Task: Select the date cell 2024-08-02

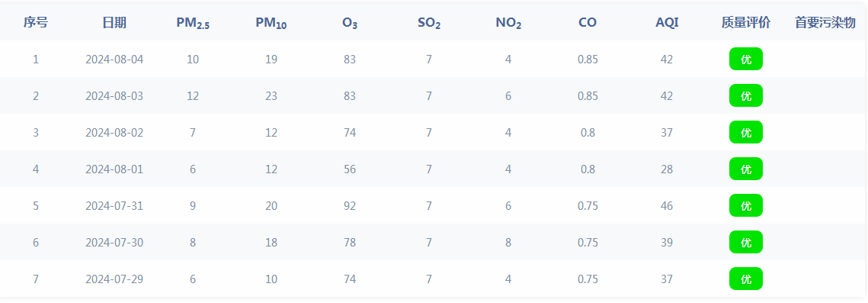Action: (x=114, y=132)
